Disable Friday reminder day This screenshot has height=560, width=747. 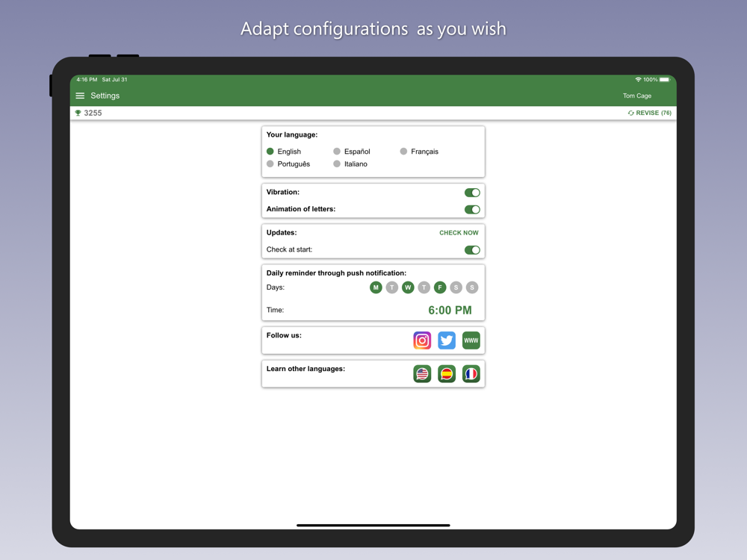tap(440, 287)
